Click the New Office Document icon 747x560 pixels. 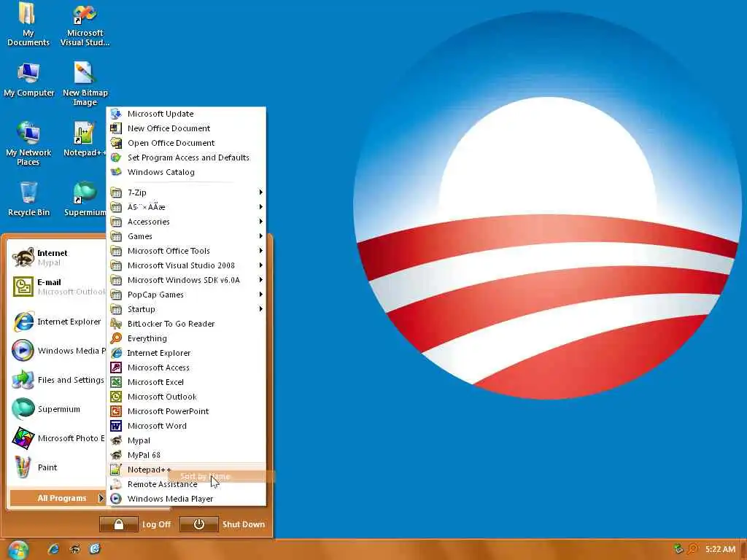tap(116, 128)
